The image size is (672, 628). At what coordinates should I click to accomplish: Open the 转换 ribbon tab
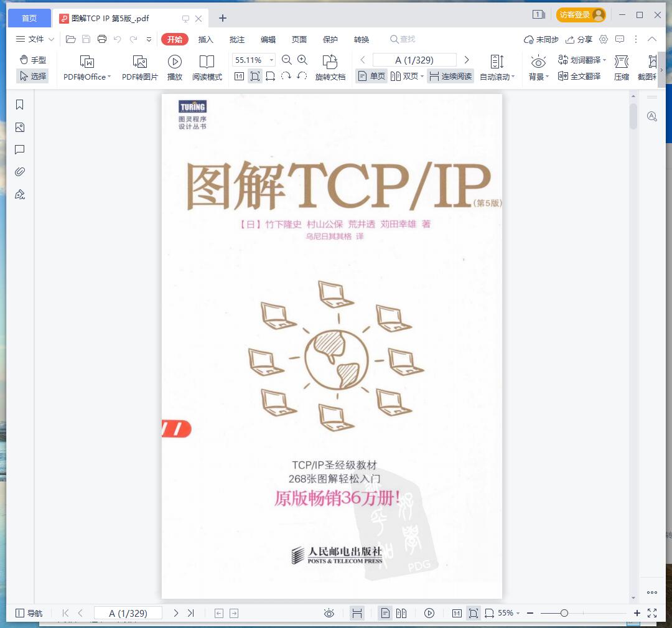362,39
